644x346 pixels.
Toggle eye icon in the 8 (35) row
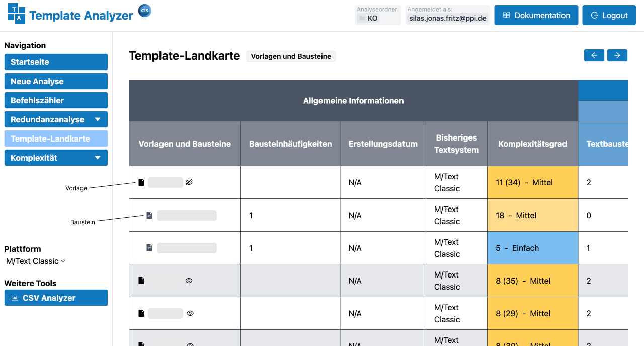189,281
